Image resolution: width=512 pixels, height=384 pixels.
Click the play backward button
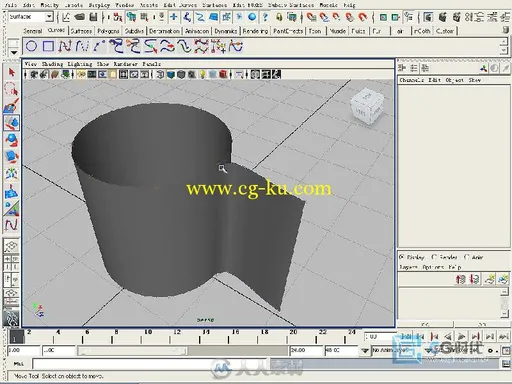click(448, 336)
